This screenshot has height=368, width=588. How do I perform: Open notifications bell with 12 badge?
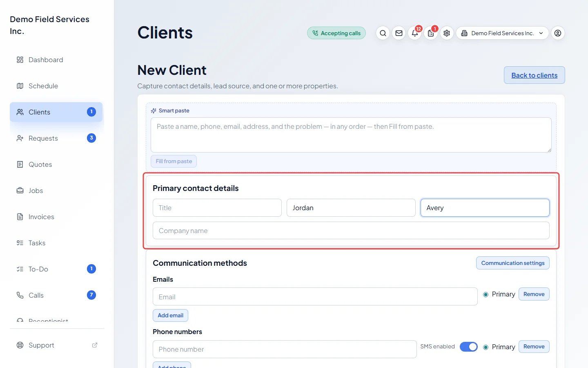[415, 33]
